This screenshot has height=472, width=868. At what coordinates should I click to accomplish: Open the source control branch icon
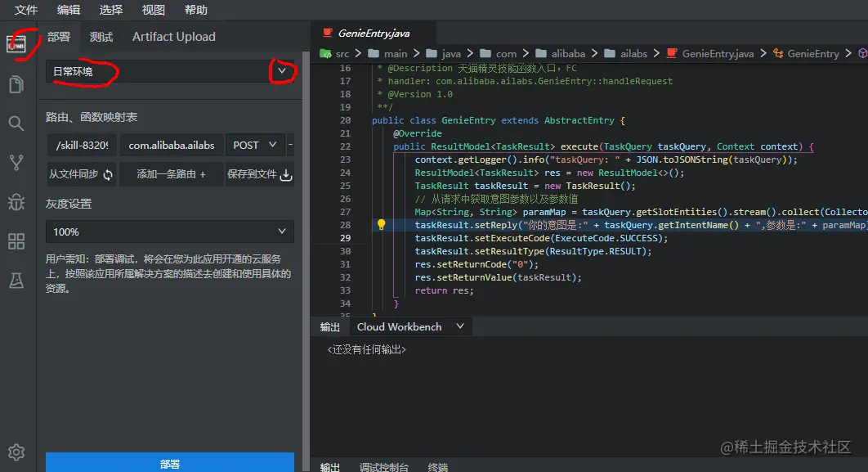point(16,162)
